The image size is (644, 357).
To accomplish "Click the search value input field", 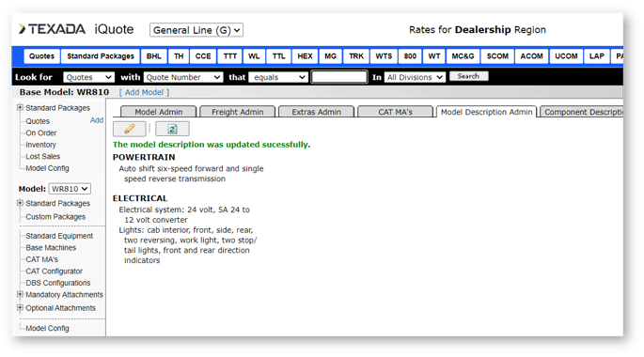I will [x=339, y=77].
